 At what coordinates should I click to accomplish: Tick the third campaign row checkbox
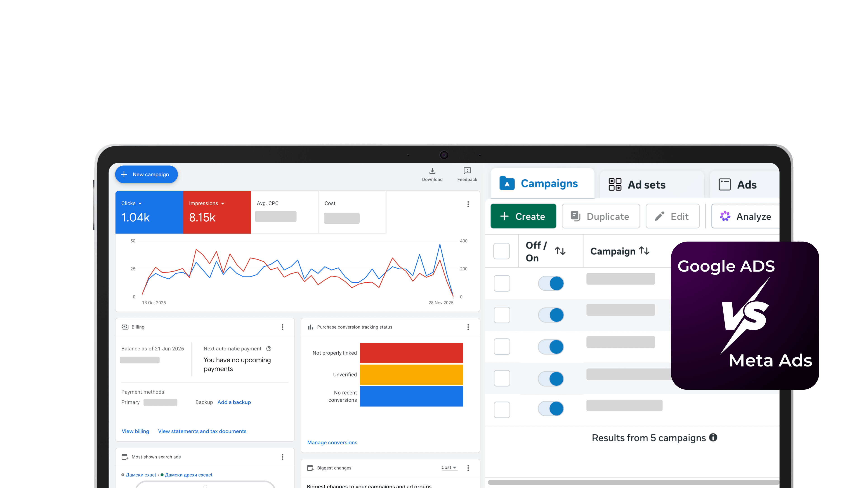[502, 347]
